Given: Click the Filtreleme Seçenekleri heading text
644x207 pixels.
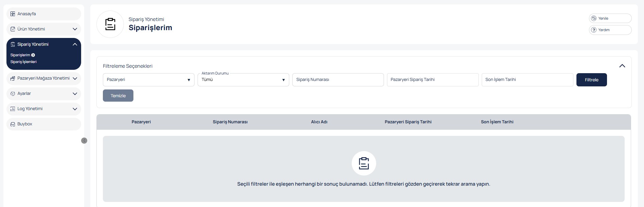Looking at the screenshot, I should [x=128, y=66].
